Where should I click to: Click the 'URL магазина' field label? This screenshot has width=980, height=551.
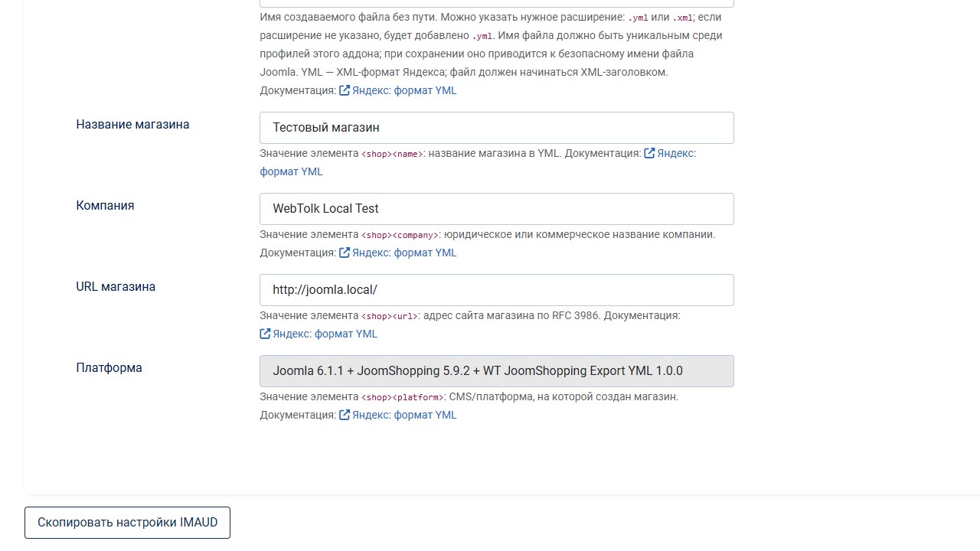(116, 286)
